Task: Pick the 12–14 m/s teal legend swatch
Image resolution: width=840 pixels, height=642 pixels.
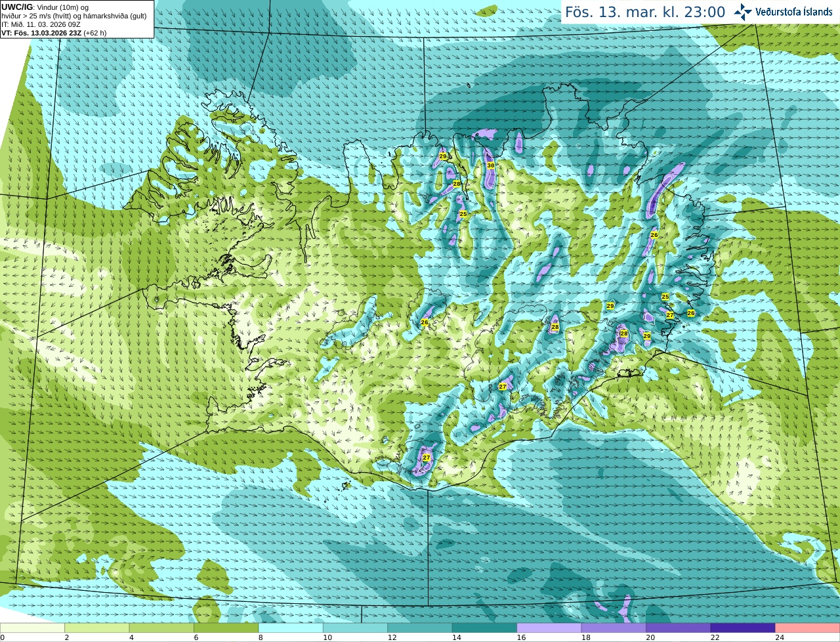Action: (420, 628)
